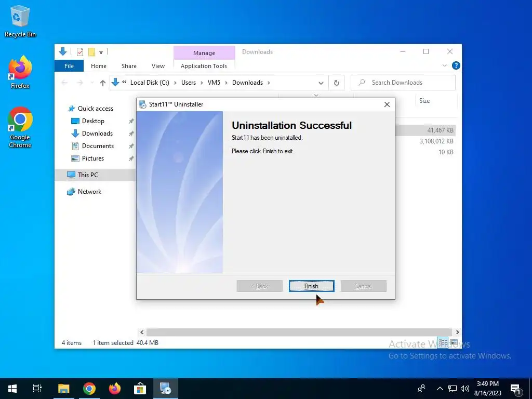This screenshot has height=399, width=532.
Task: Open Task View on the taskbar
Action: pyautogui.click(x=37, y=389)
